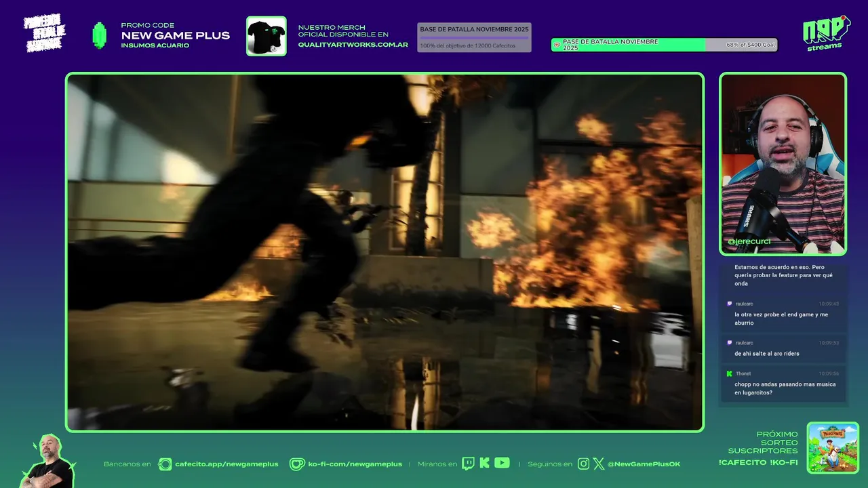Open qualityartworks.com.ar merch link
This screenshot has width=868, height=488.
pos(353,45)
